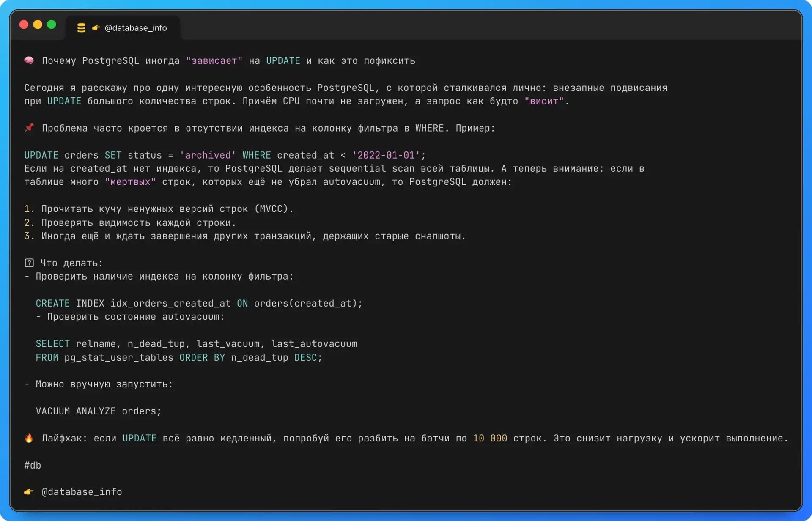The width and height of the screenshot is (812, 521).
Task: Click the 'SELECT relname, n_dead_tup' line
Action: pos(197,344)
